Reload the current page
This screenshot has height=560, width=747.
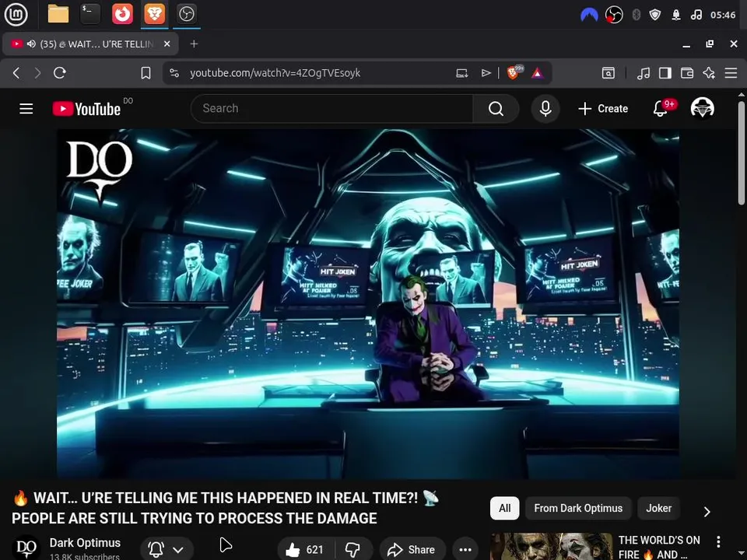pyautogui.click(x=60, y=73)
